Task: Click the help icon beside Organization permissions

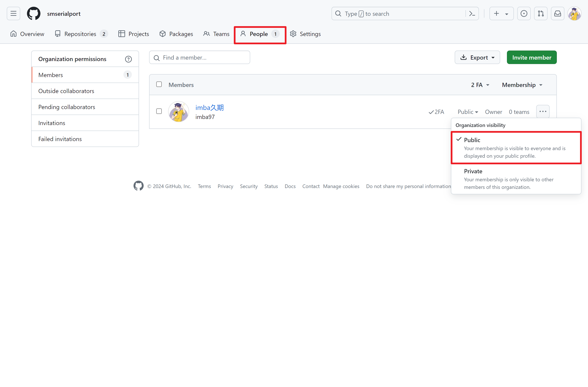Action: (128, 59)
